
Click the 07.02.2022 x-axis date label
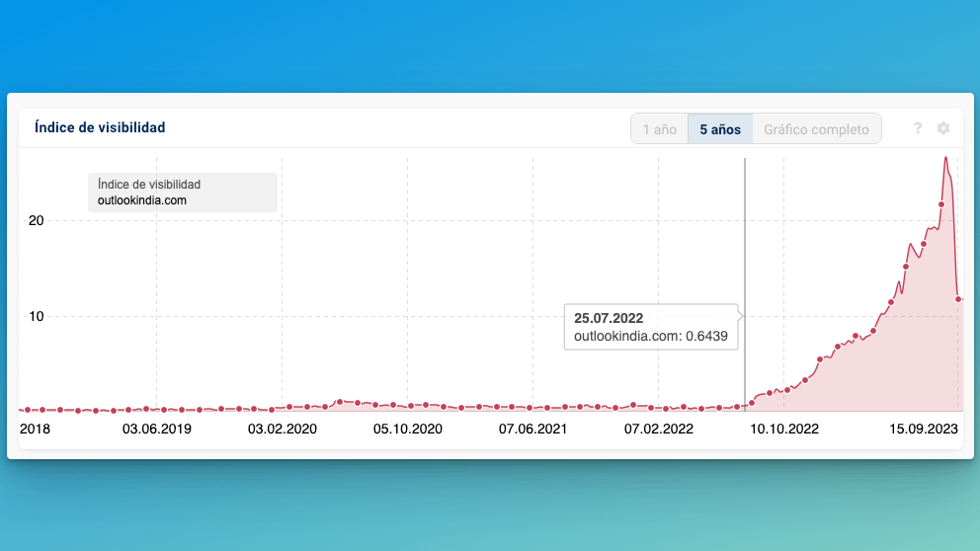click(659, 430)
